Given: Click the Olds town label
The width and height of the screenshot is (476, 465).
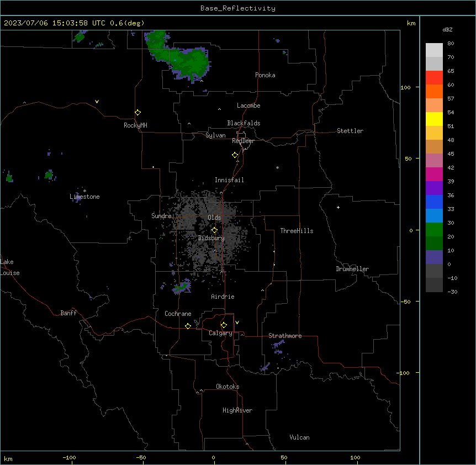Looking at the screenshot, I should (214, 218).
